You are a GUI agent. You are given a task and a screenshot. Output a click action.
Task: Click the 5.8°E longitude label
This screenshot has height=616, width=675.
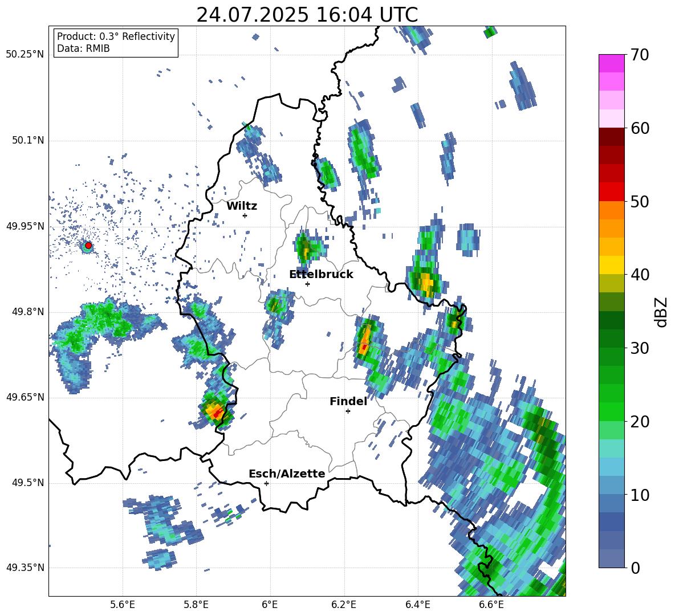[196, 605]
